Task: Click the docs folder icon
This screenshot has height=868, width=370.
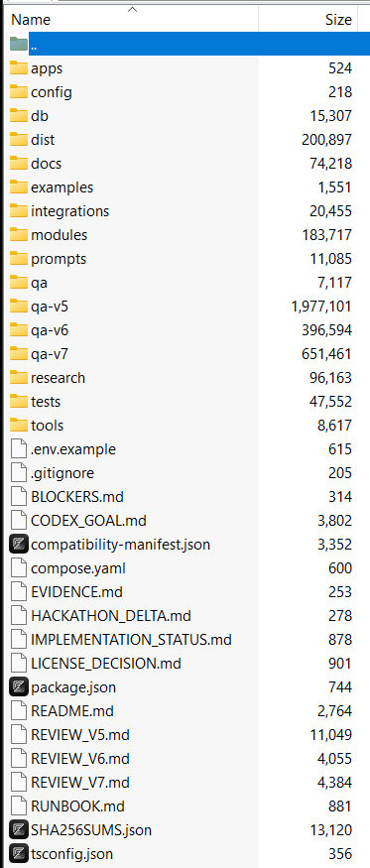Action: [19, 164]
